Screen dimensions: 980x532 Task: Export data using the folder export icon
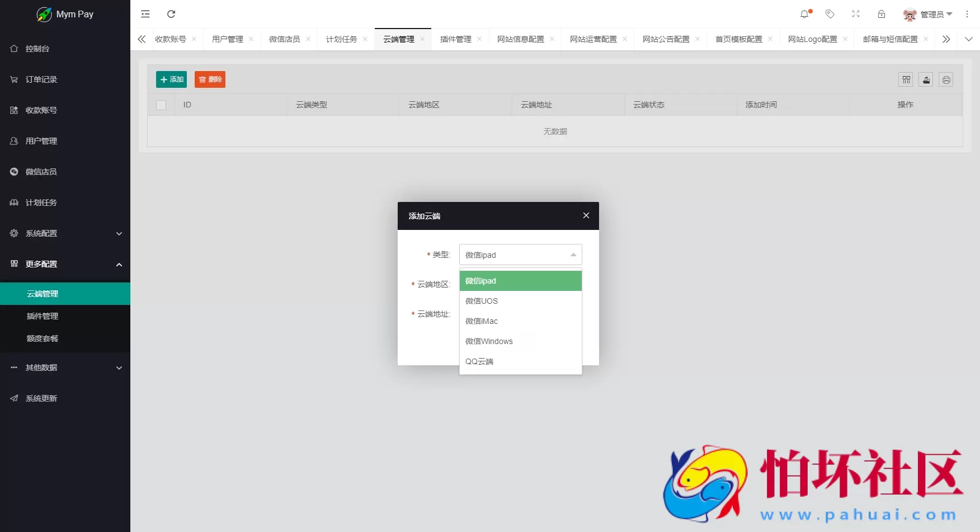[x=926, y=79]
